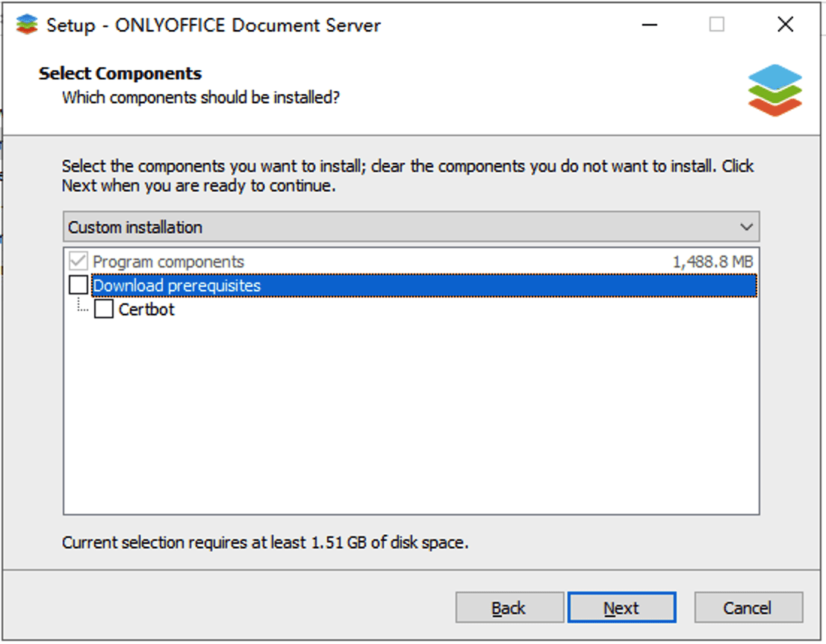
Task: Enable the Download prerequisites checkbox
Action: pyautogui.click(x=78, y=285)
